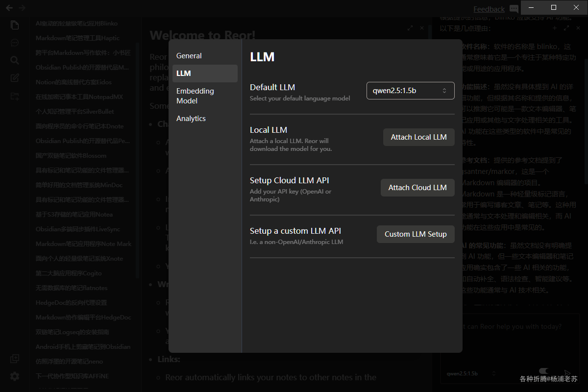The image size is (588, 392).
Task: Go forward with the right arrow icon
Action: click(x=22, y=8)
